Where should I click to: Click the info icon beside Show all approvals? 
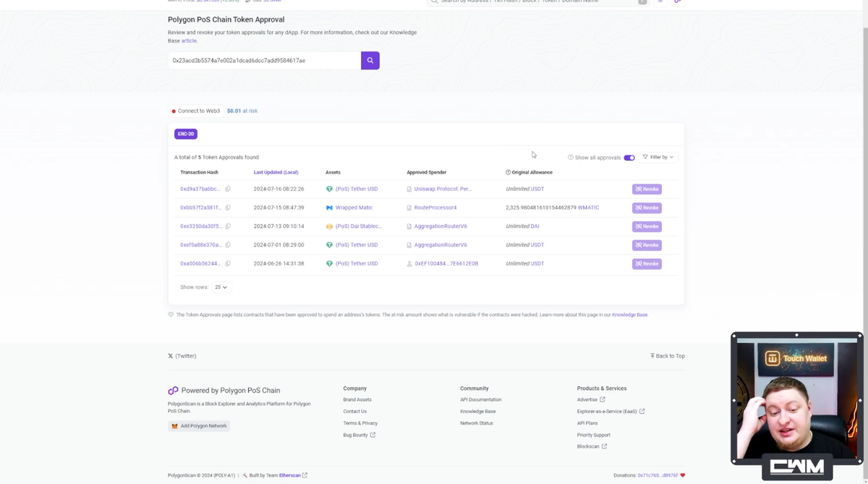click(571, 157)
